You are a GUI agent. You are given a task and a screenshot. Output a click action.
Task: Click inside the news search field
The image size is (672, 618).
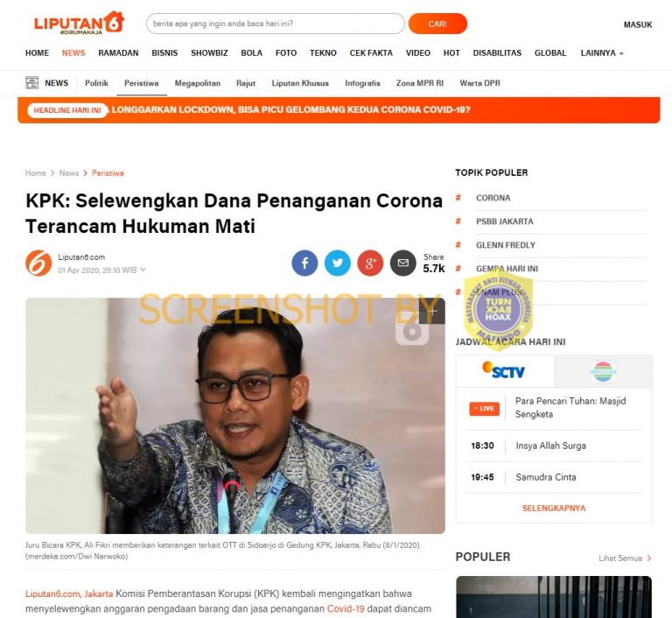[x=275, y=24]
